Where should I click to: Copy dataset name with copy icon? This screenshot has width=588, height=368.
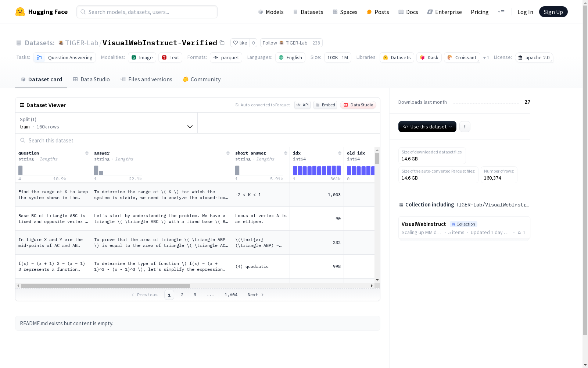coord(222,43)
